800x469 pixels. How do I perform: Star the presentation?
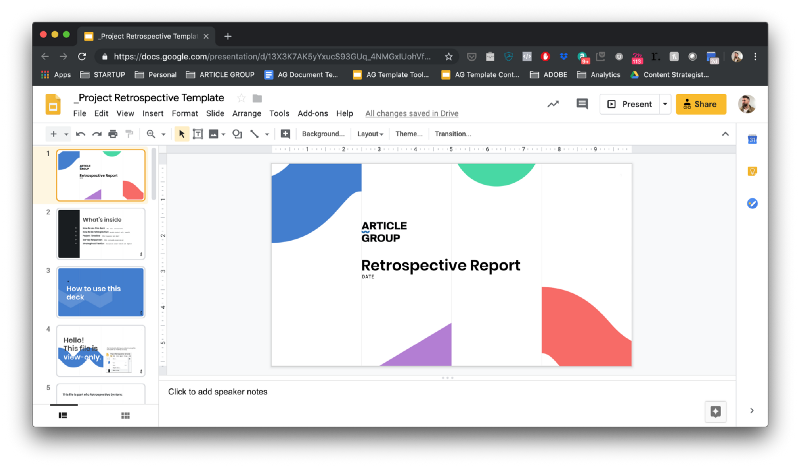pos(241,98)
